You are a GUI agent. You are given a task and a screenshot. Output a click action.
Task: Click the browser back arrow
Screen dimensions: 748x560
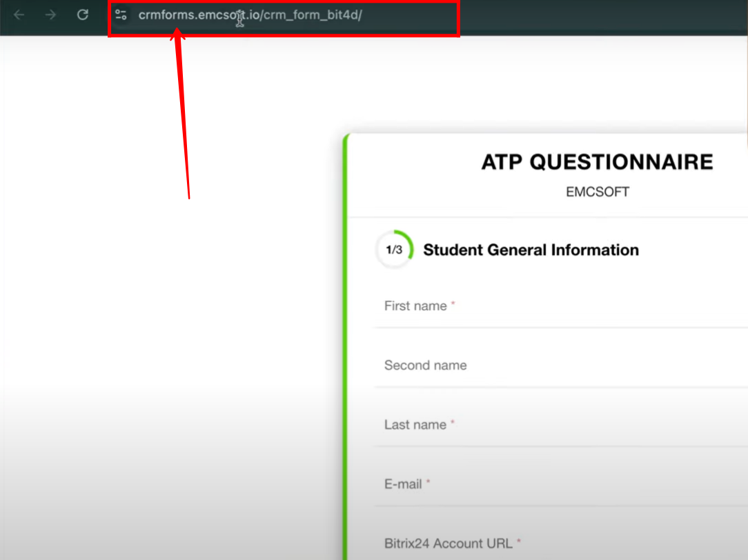pyautogui.click(x=19, y=15)
